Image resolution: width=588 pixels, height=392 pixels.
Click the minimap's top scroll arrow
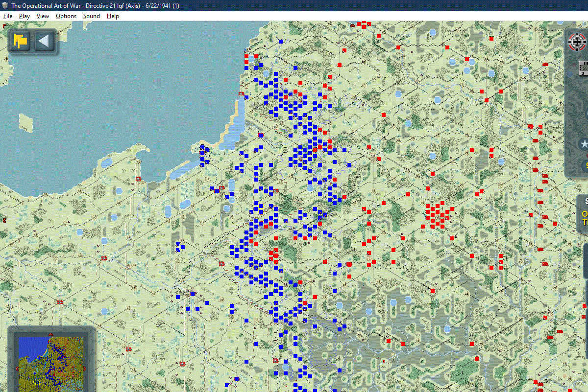50,334
